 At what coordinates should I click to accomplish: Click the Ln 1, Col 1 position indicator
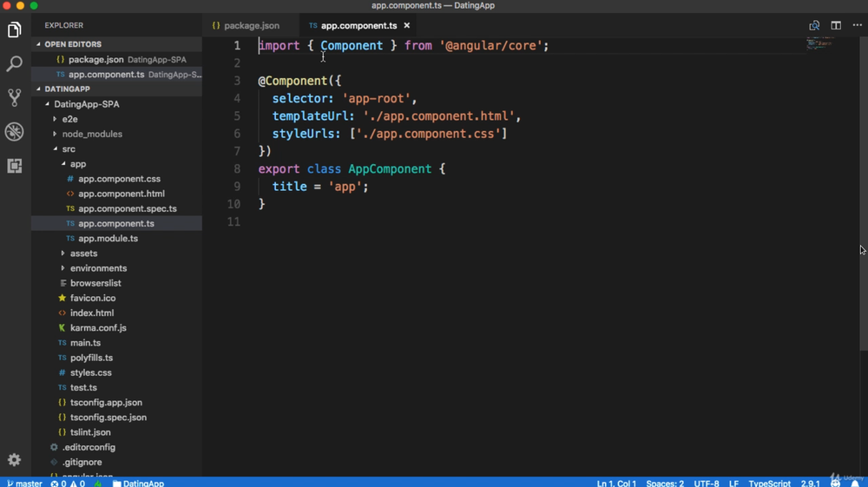[616, 483]
